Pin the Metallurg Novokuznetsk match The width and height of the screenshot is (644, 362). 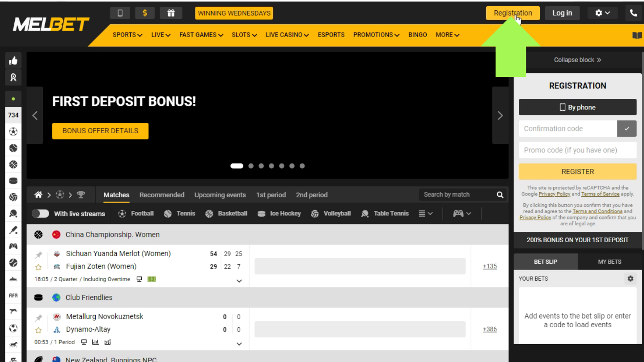click(x=38, y=318)
